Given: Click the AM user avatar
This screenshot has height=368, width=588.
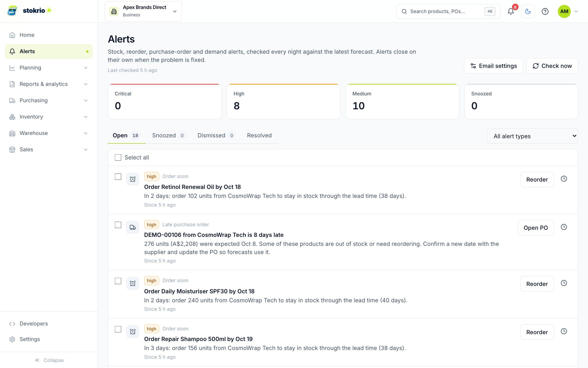Looking at the screenshot, I should 564,11.
